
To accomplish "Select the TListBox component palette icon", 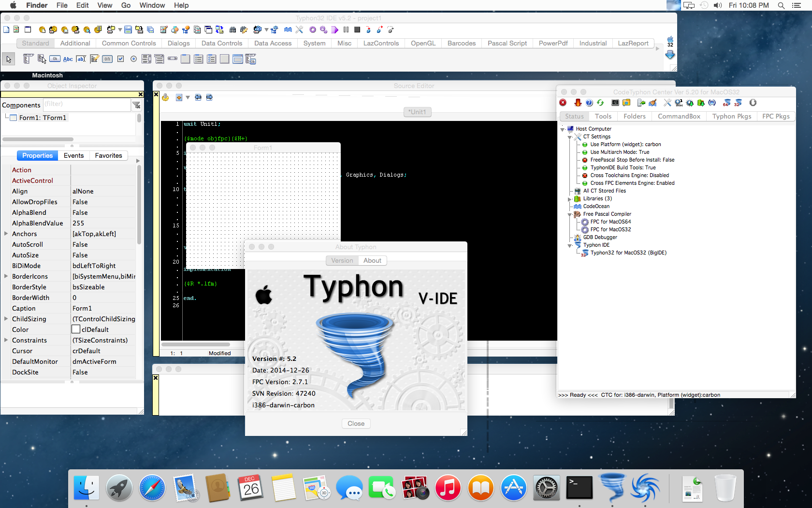I will pos(146,59).
